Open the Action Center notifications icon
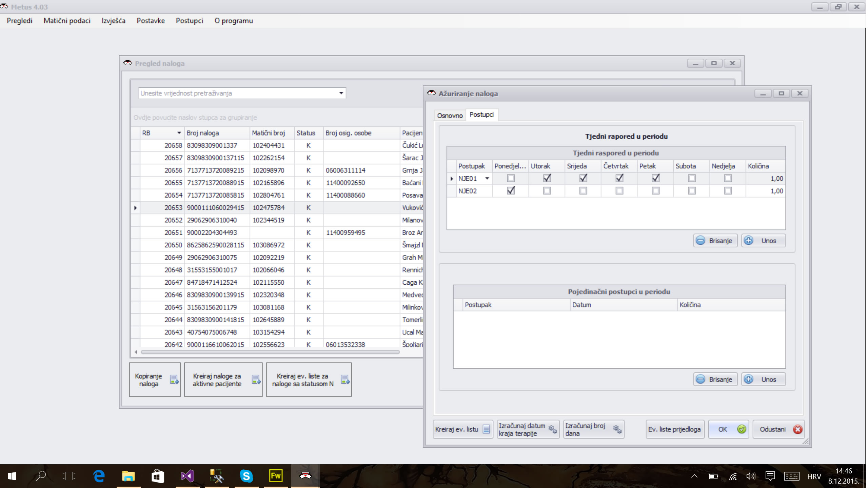This screenshot has height=488, width=868. (770, 476)
